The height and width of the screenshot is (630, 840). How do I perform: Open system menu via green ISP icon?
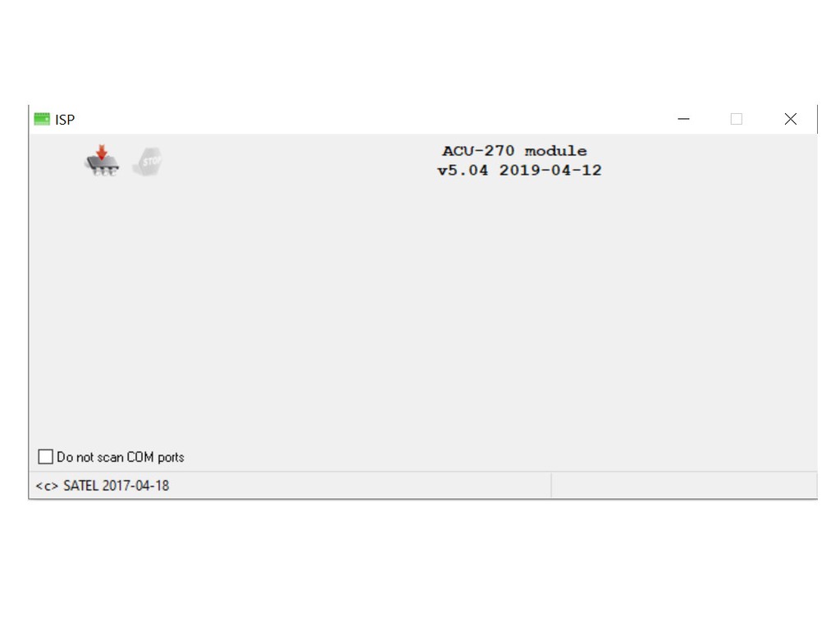42,119
